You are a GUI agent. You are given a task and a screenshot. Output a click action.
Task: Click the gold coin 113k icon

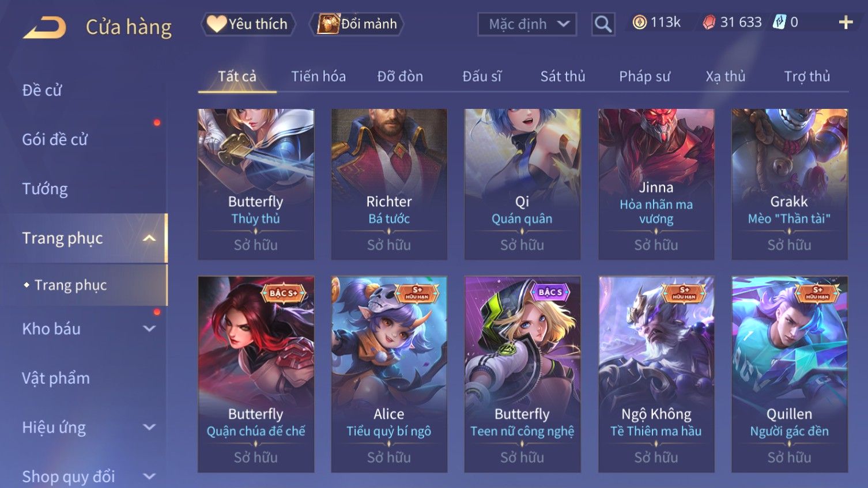pos(639,22)
